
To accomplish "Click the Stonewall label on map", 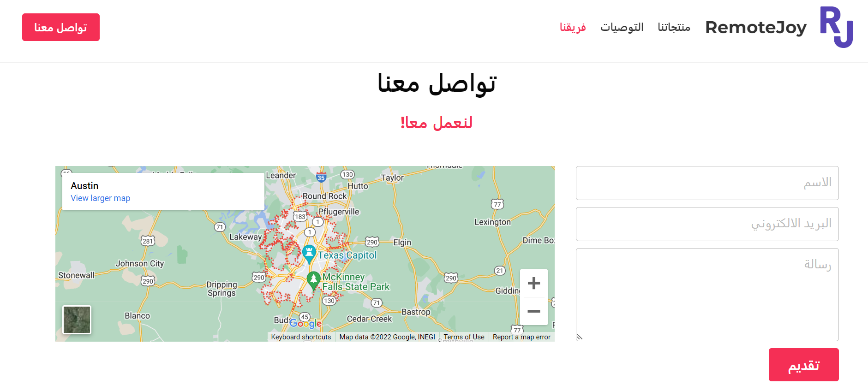I will coord(76,275).
